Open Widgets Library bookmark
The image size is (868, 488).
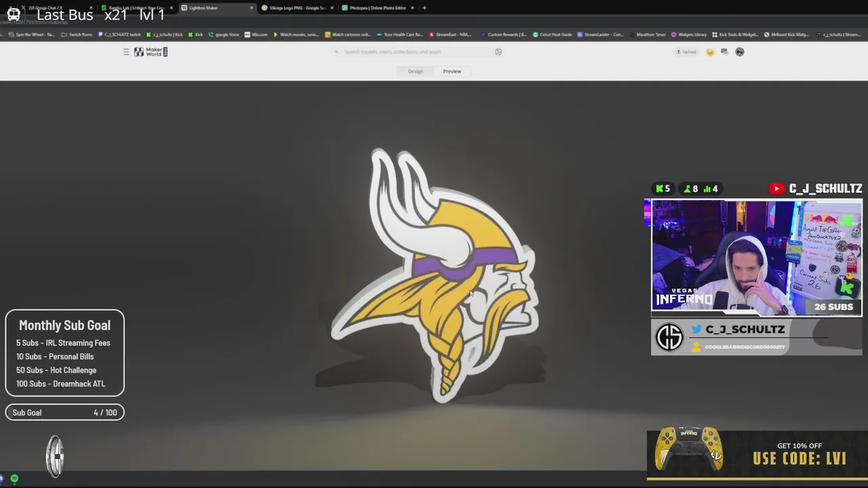click(689, 35)
